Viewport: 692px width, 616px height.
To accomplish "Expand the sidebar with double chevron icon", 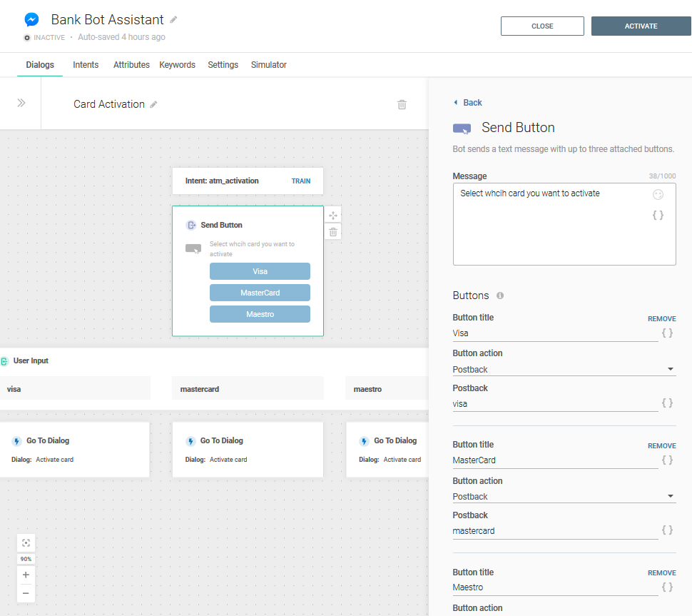I will click(21, 103).
